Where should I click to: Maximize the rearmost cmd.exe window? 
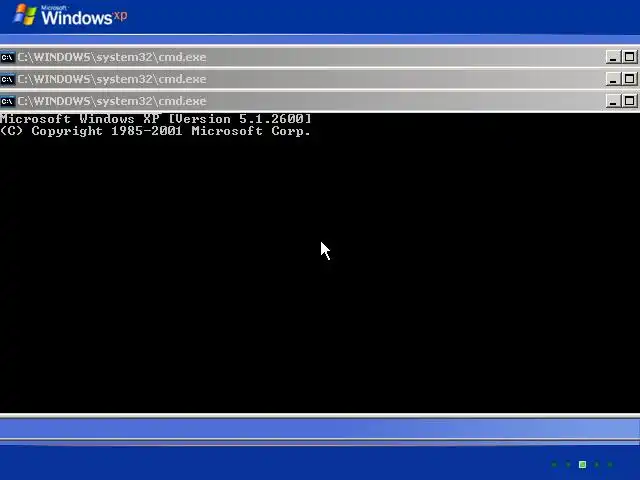point(629,57)
